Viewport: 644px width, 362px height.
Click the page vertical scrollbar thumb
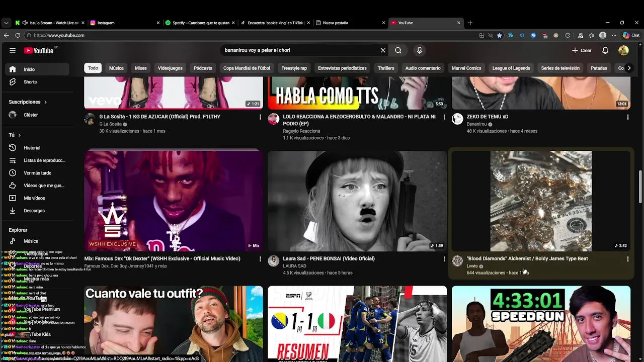[640, 187]
